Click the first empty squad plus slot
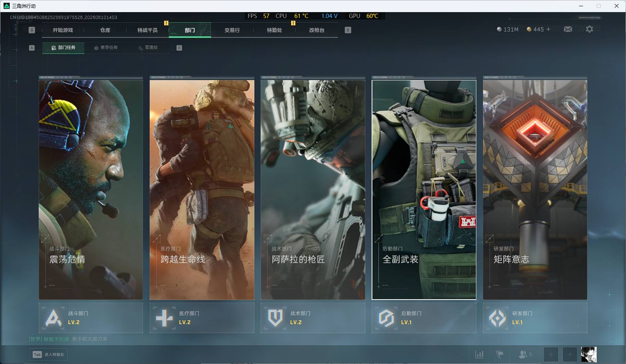The height and width of the screenshot is (364, 626). [x=551, y=355]
